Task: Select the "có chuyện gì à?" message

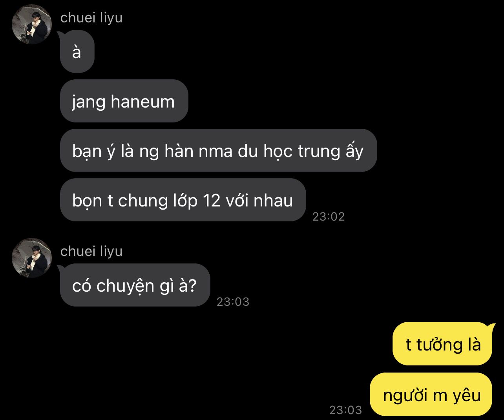Action: 135,285
